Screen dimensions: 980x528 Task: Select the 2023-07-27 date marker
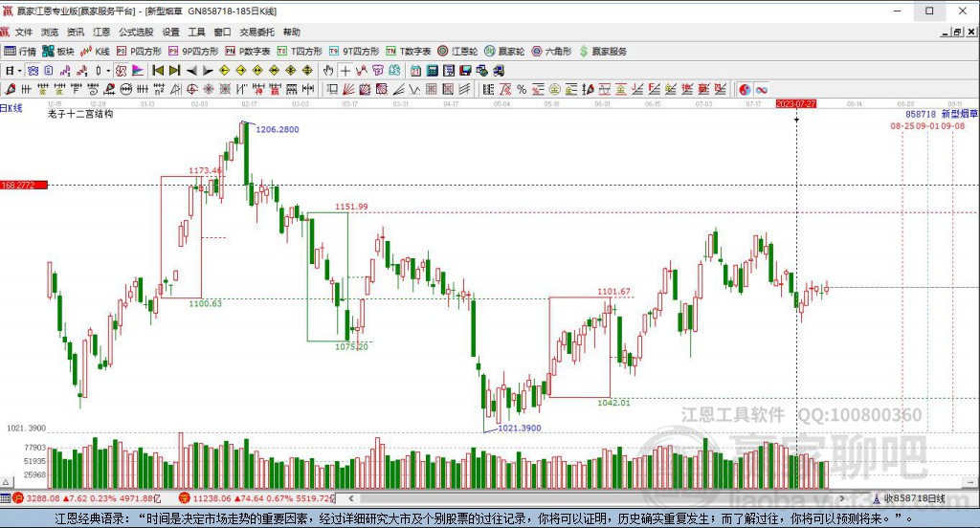795,103
